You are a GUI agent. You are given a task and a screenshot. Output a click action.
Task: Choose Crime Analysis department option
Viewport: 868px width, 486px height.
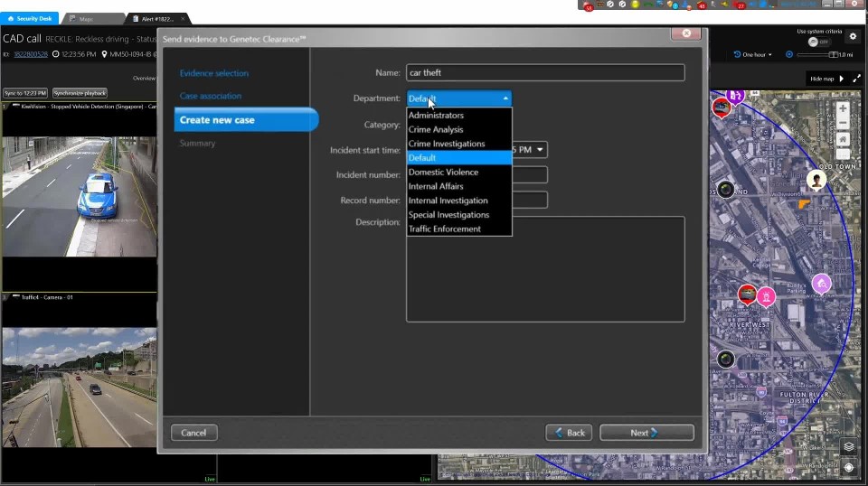coord(459,129)
